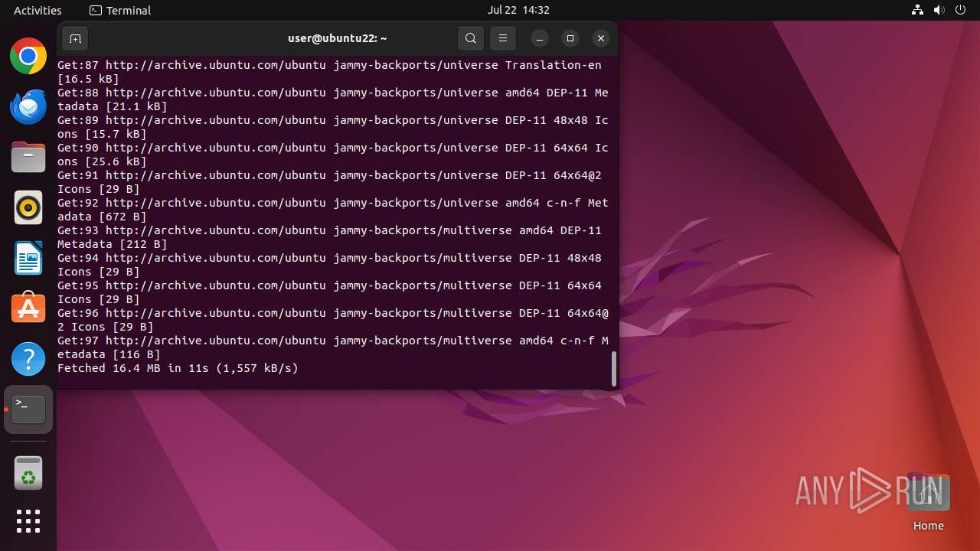Open LibreOffice Writer

point(28,258)
